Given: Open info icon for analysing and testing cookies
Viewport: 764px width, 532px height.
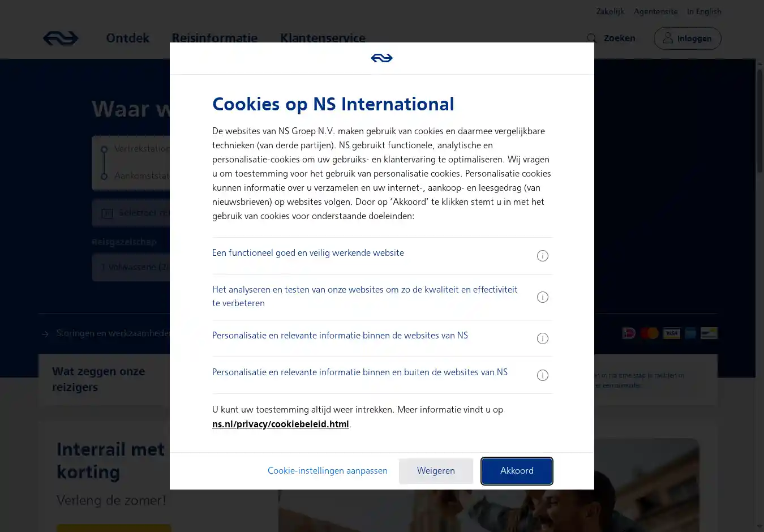Looking at the screenshot, I should (x=542, y=297).
